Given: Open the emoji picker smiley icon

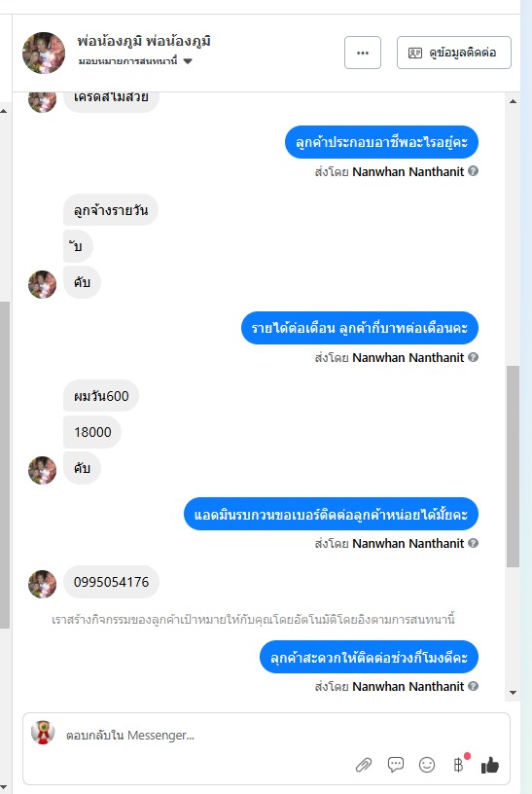Looking at the screenshot, I should [427, 765].
